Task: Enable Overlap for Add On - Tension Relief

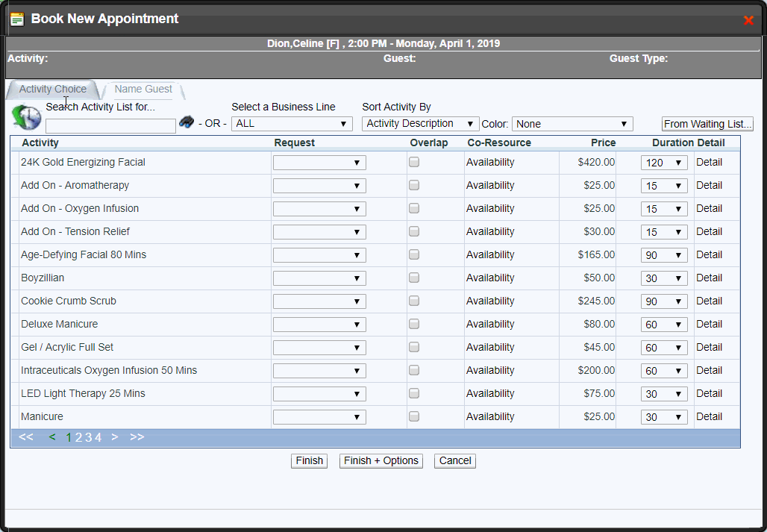Action: coord(414,231)
